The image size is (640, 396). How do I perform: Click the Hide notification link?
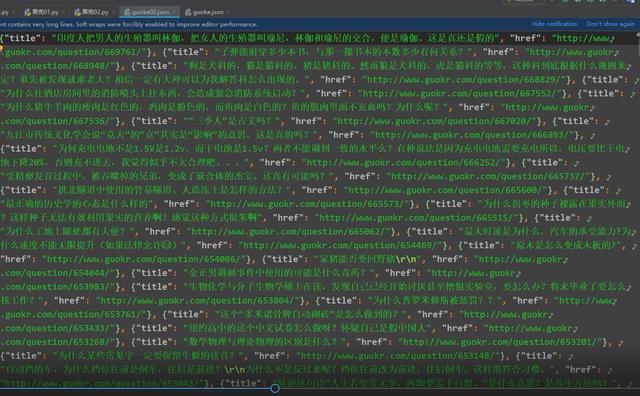coord(554,24)
